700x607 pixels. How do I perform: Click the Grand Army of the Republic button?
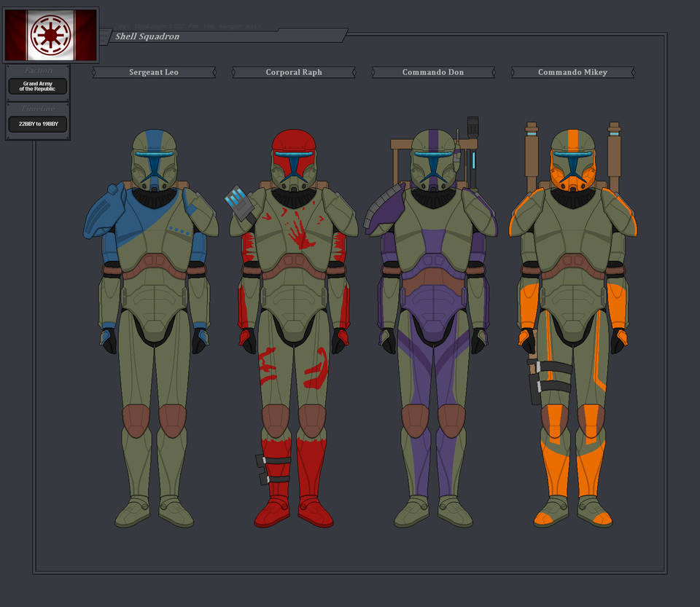click(x=36, y=85)
